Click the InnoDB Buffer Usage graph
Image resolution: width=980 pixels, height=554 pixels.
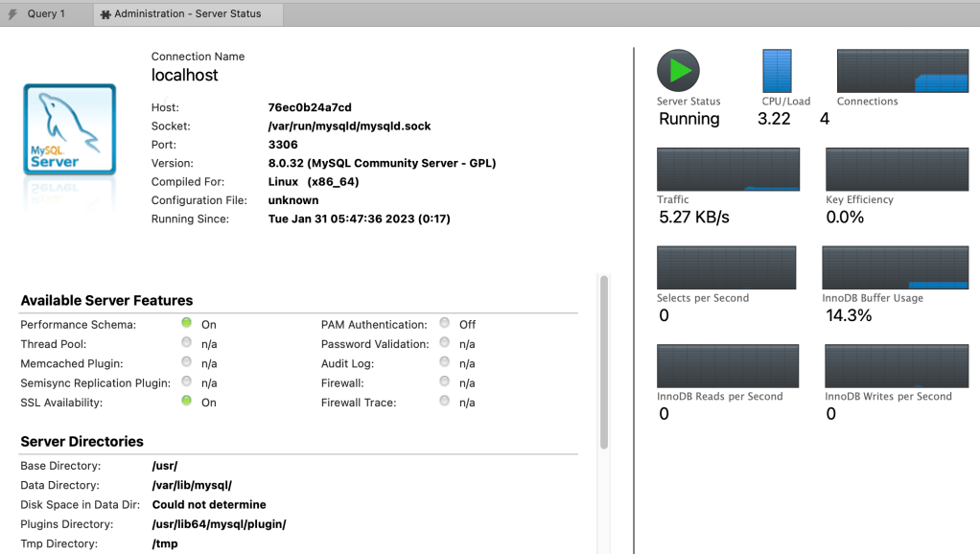(x=895, y=267)
